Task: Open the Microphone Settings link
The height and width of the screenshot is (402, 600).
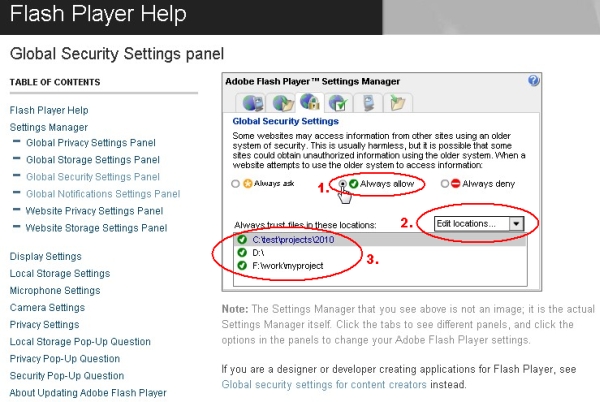Action: (55, 291)
